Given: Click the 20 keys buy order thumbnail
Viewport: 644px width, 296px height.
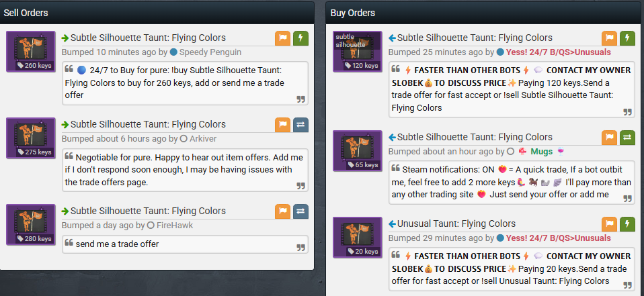Looking at the screenshot, I should 358,238.
